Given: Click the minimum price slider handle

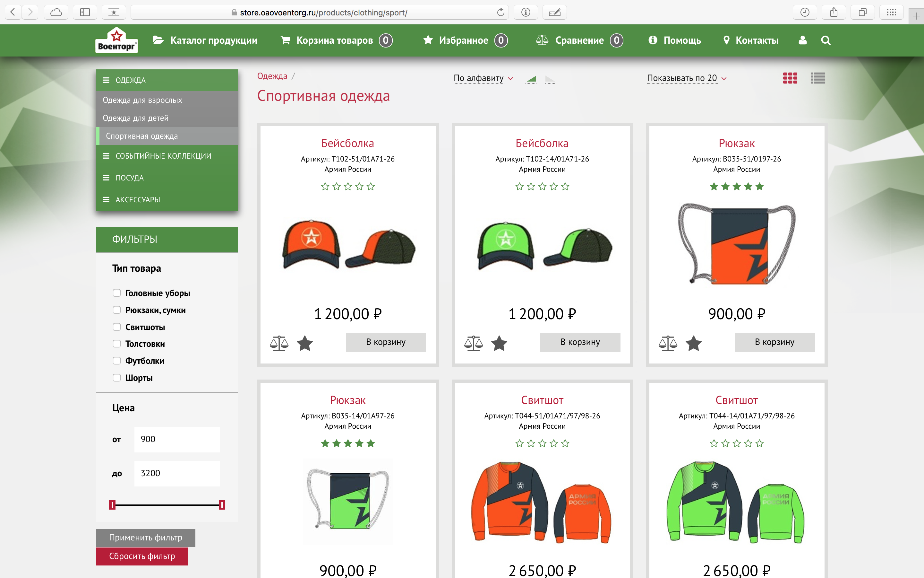Looking at the screenshot, I should (112, 505).
